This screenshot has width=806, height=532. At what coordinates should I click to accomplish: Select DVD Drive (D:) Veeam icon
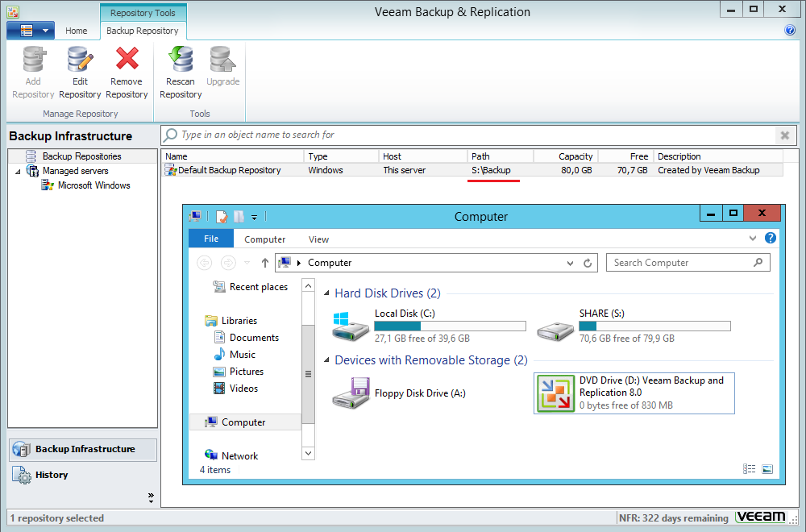[555, 393]
